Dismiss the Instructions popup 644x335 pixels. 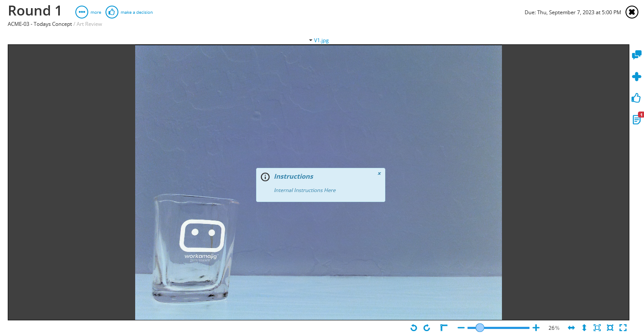(x=379, y=173)
